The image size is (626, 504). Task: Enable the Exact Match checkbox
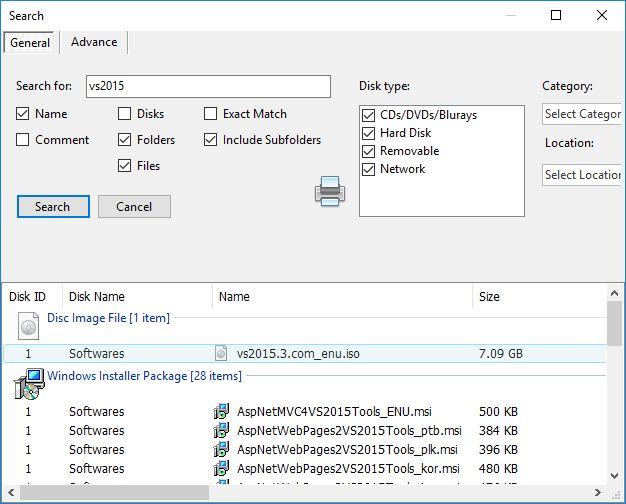click(211, 114)
